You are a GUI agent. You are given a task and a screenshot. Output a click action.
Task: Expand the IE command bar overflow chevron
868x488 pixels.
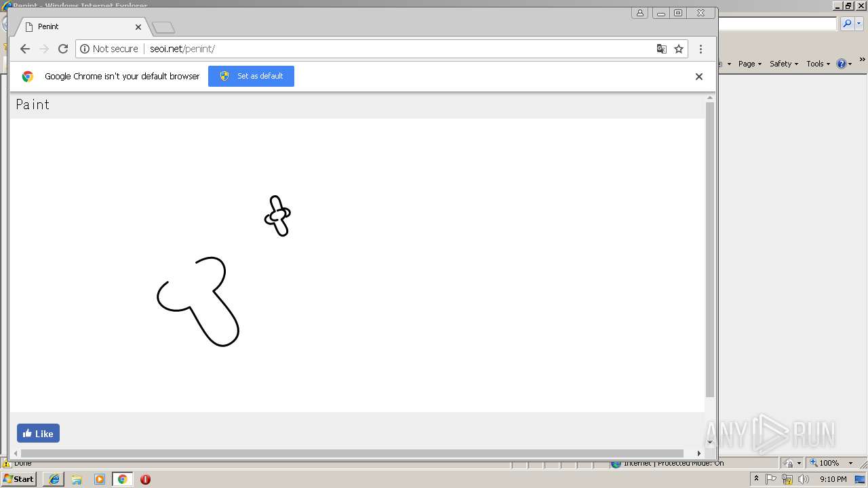(863, 60)
